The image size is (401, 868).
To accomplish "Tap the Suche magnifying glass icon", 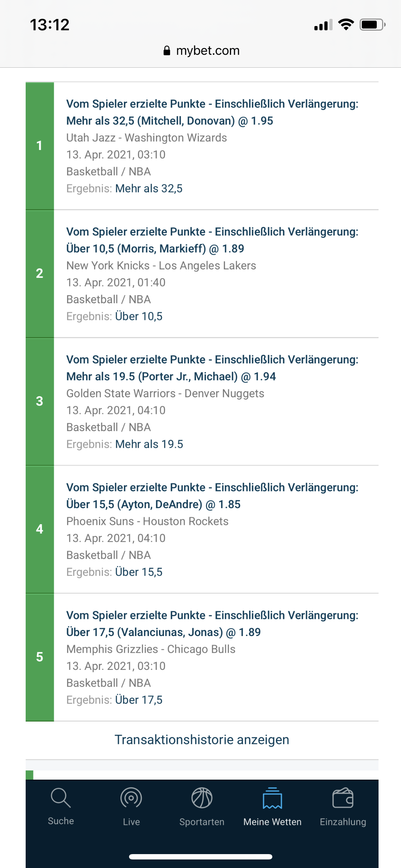I will coord(61,798).
